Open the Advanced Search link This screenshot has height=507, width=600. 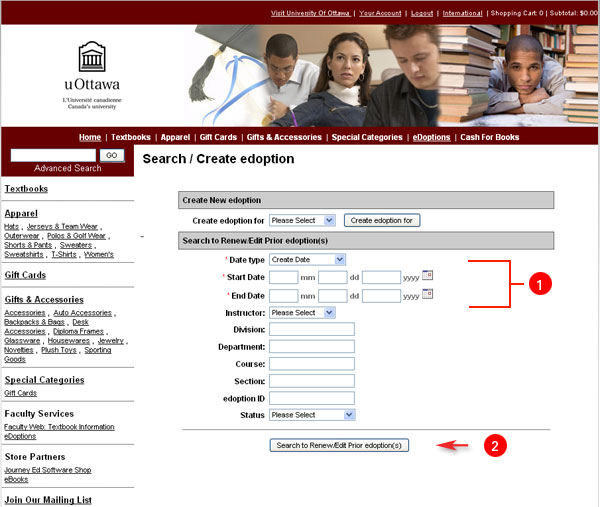pyautogui.click(x=67, y=168)
